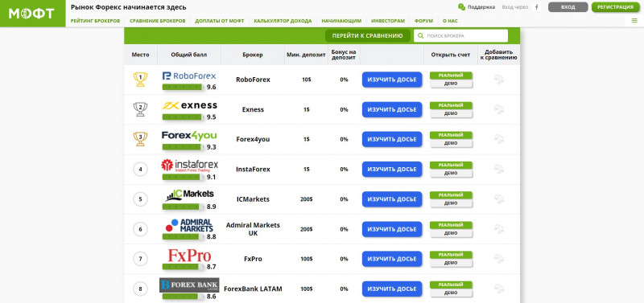Open Демо account for InstaForex
The height and width of the screenshot is (303, 644).
(451, 174)
